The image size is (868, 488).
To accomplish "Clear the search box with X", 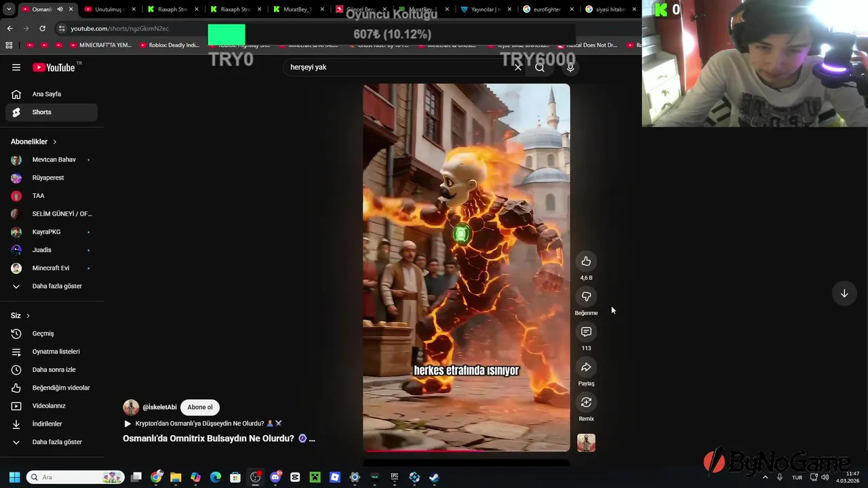I will [518, 67].
